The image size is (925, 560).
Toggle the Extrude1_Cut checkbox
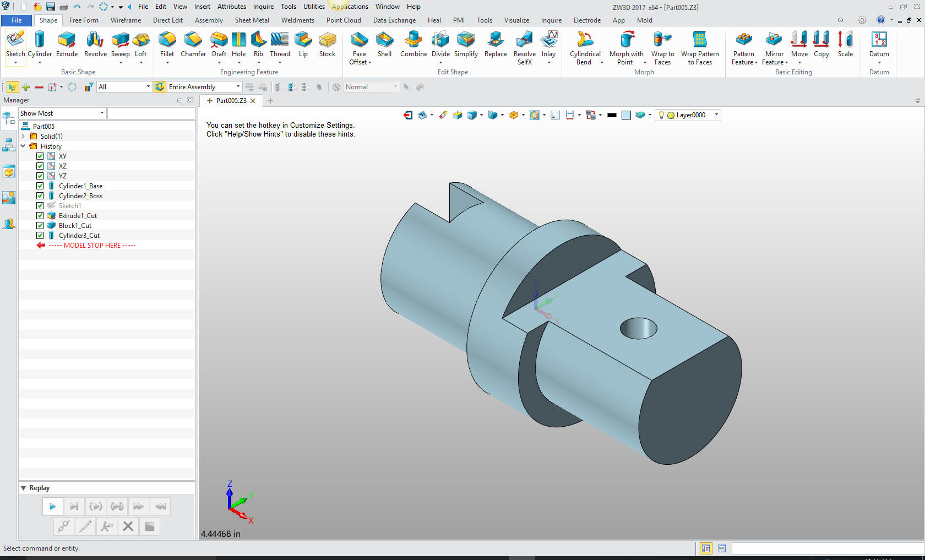(x=40, y=216)
